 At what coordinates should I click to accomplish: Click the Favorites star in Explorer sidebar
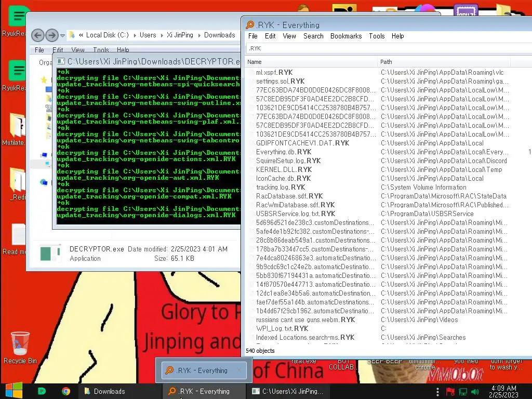pyautogui.click(x=44, y=79)
